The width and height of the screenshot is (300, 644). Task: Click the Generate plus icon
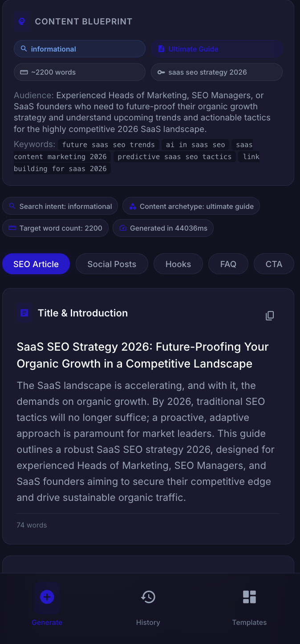pyautogui.click(x=47, y=597)
